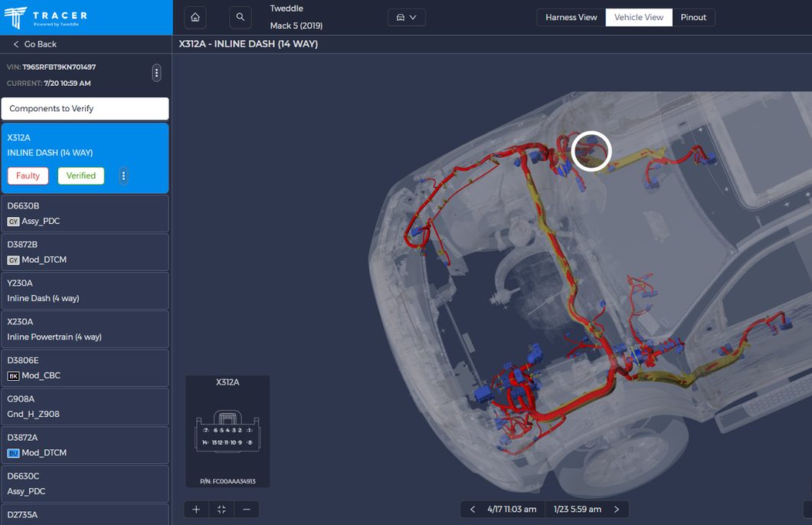The height and width of the screenshot is (525, 812).
Task: Click the CURRENT 7/20 10:59 AM timestamp
Action: point(67,83)
